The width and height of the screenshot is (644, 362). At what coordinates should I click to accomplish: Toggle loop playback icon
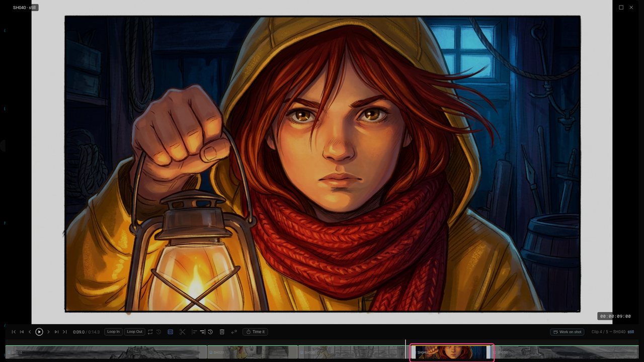(x=150, y=332)
